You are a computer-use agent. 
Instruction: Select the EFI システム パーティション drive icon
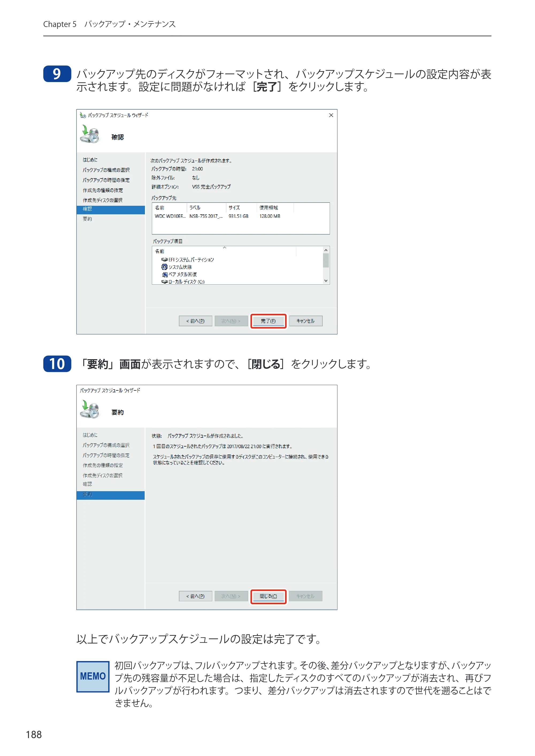164,259
